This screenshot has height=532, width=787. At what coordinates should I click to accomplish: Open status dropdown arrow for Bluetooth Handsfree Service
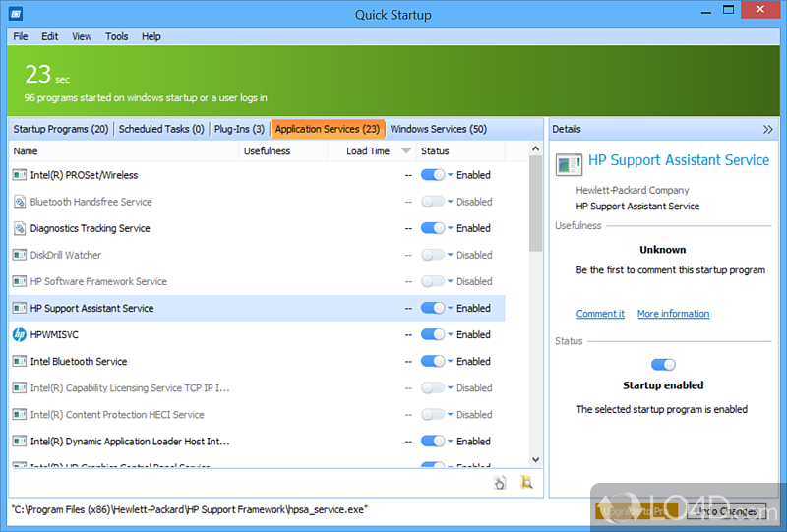tap(451, 202)
